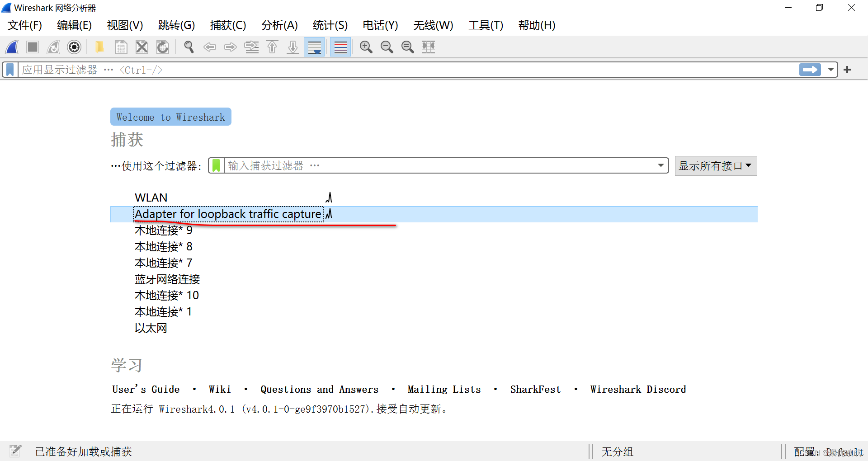This screenshot has width=868, height=461.
Task: Open the 工具(T) menu
Action: coord(486,25)
